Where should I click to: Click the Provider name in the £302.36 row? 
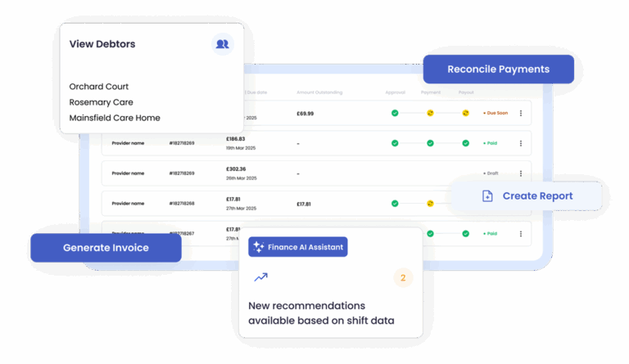tap(128, 173)
